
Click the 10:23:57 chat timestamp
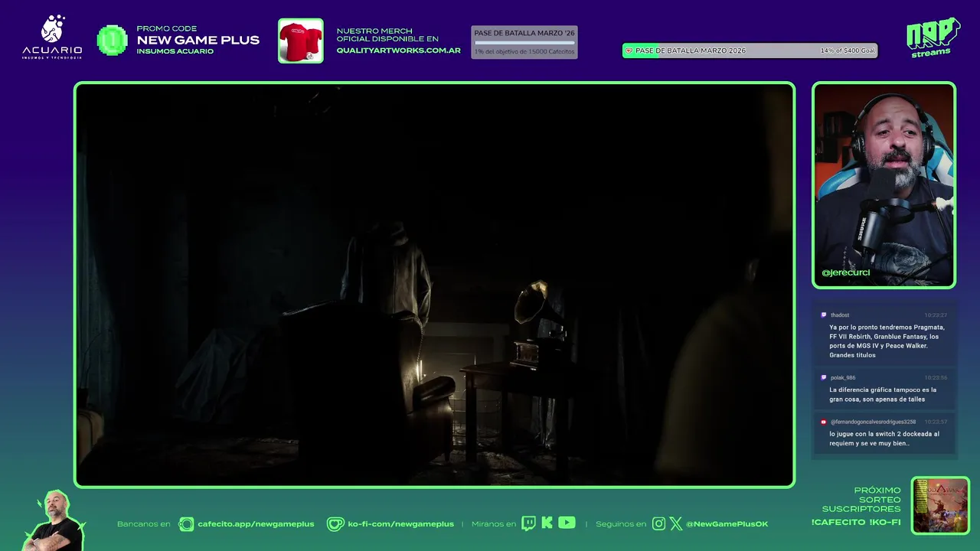936,422
